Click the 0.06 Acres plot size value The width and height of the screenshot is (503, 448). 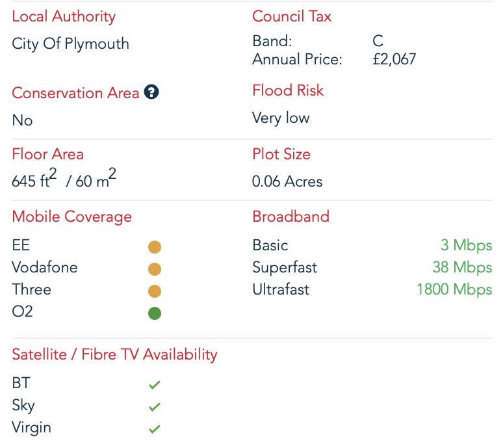pyautogui.click(x=287, y=181)
